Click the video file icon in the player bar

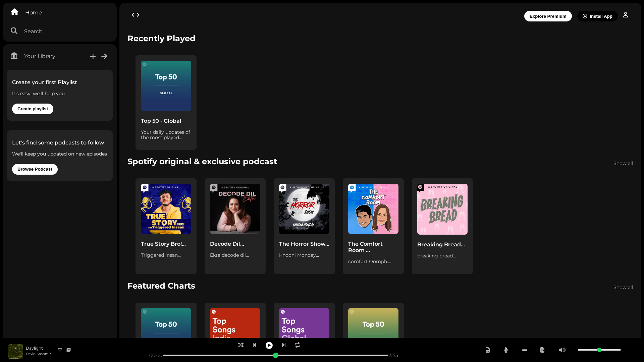[488, 350]
